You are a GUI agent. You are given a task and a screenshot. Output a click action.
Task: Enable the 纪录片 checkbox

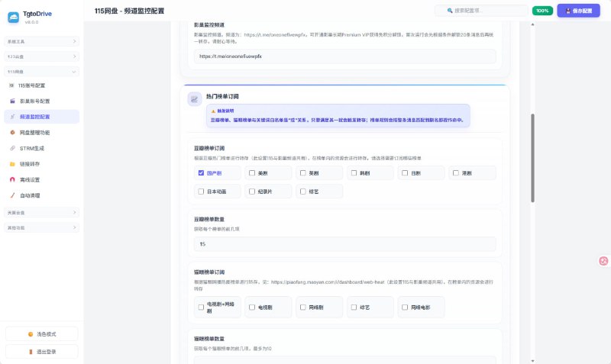252,192
